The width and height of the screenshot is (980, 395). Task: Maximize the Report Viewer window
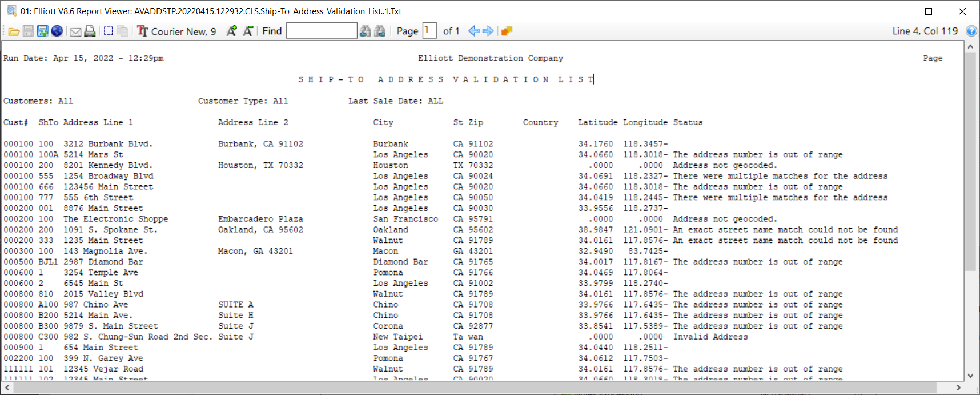tap(929, 11)
